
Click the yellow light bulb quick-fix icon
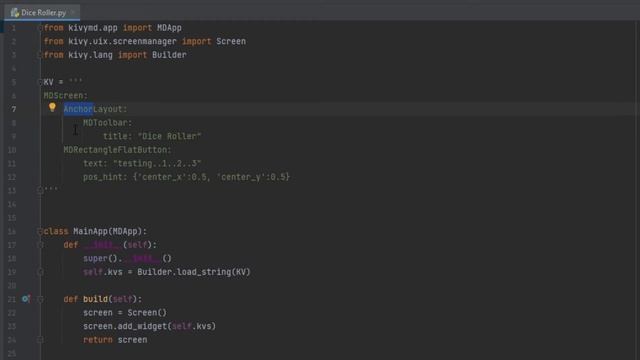[52, 107]
